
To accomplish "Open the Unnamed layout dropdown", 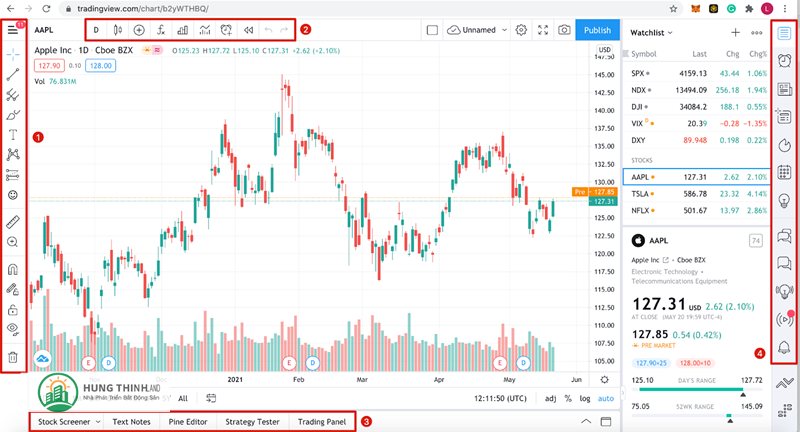I will pyautogui.click(x=478, y=30).
